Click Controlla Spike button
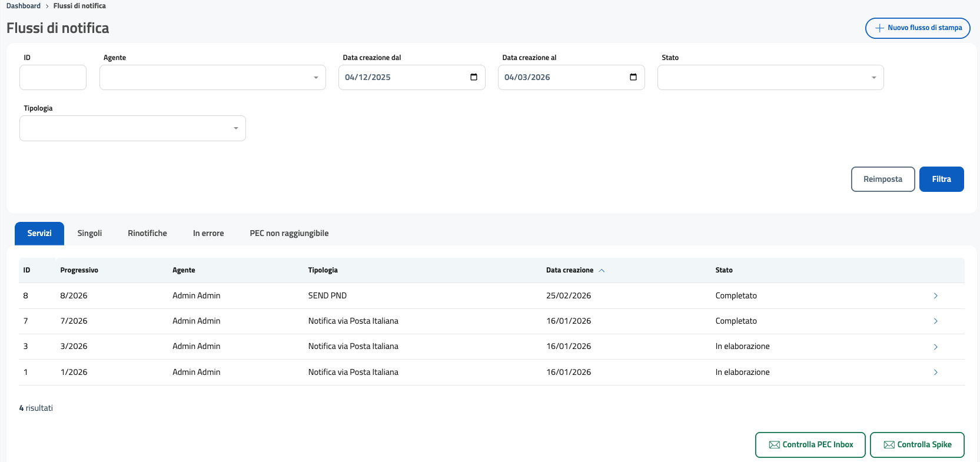This screenshot has height=462, width=980. point(916,445)
